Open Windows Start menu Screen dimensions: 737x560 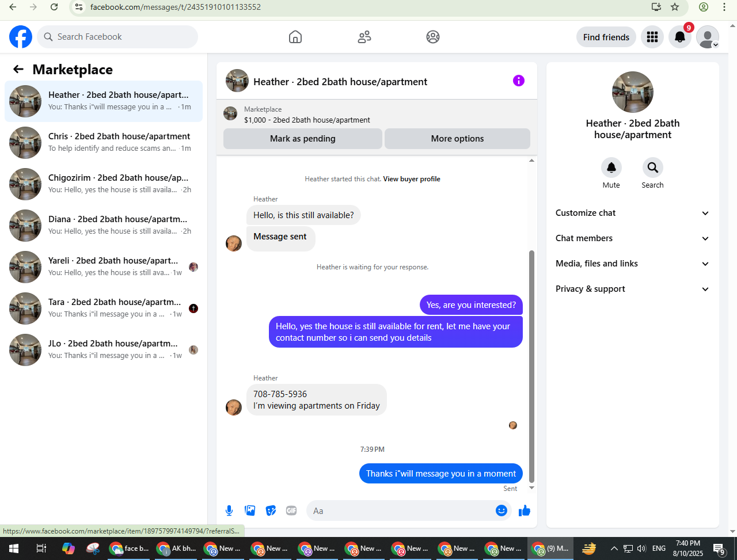point(13,548)
